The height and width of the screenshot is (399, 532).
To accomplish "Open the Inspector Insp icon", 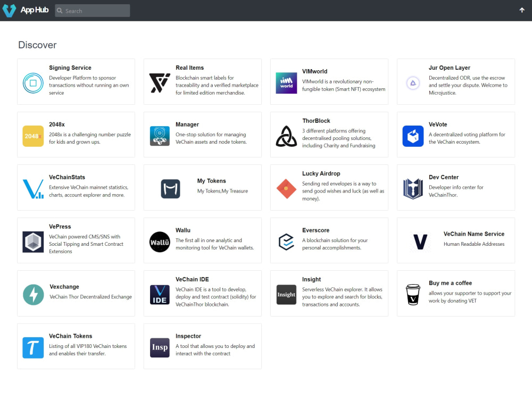I will [160, 348].
